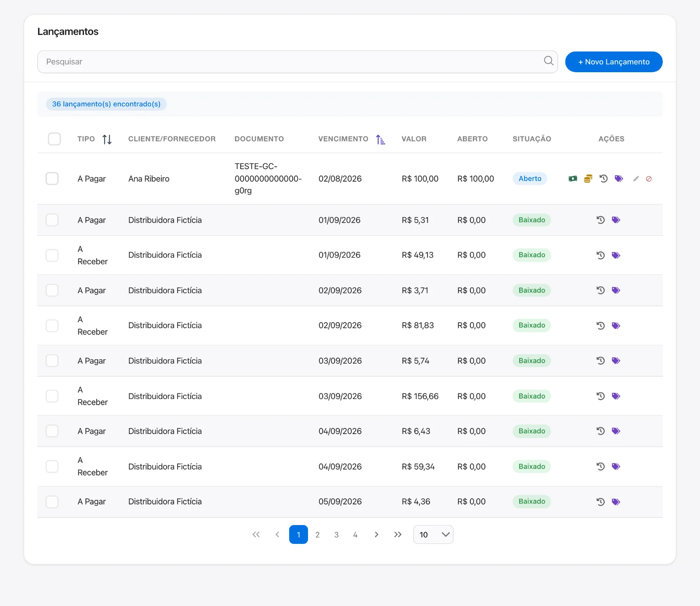Cancel Ana Ribeiro entry with red circle icon
This screenshot has height=606, width=700.
pyautogui.click(x=649, y=179)
